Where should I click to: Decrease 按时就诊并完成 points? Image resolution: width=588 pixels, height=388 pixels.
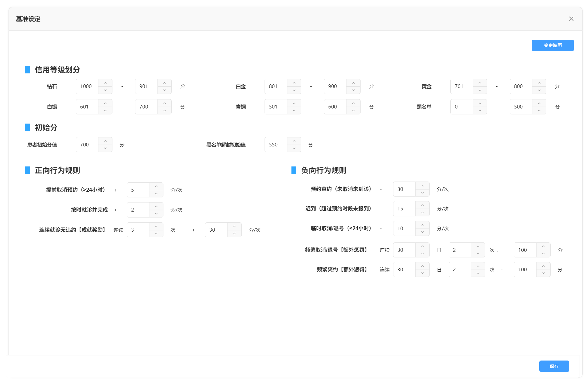156,214
